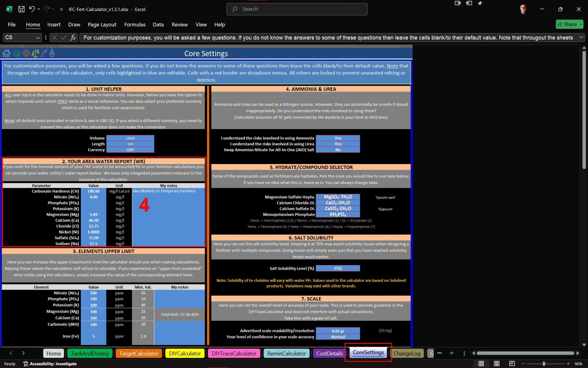Expand the Name Box dropdown arrow
Viewport: 588px width, 368px height.
(37, 38)
